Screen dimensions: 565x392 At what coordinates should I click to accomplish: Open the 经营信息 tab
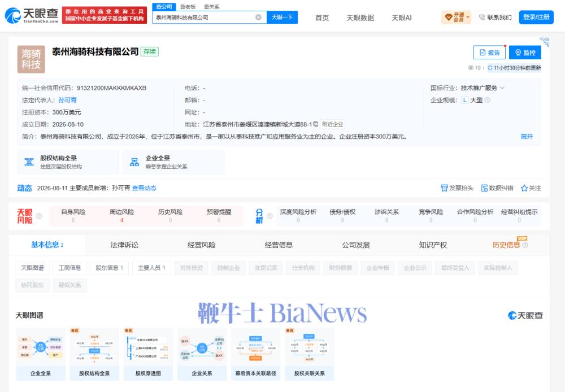pos(279,245)
